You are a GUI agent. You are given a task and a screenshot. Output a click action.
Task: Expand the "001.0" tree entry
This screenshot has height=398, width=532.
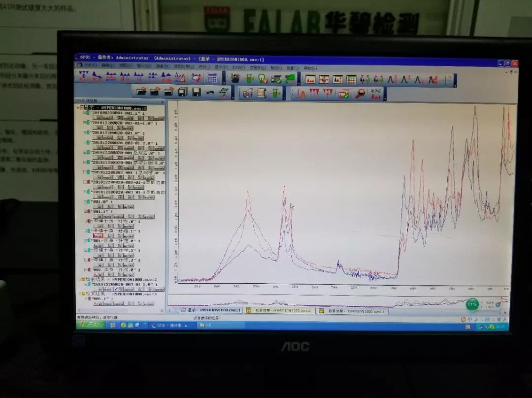84,202
